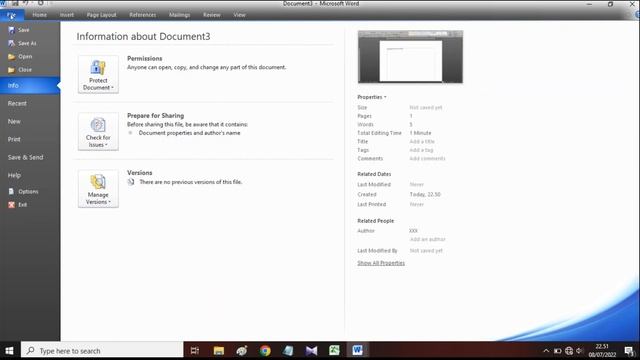The height and width of the screenshot is (360, 640).
Task: Switch to the Insert tab
Action: 67,15
